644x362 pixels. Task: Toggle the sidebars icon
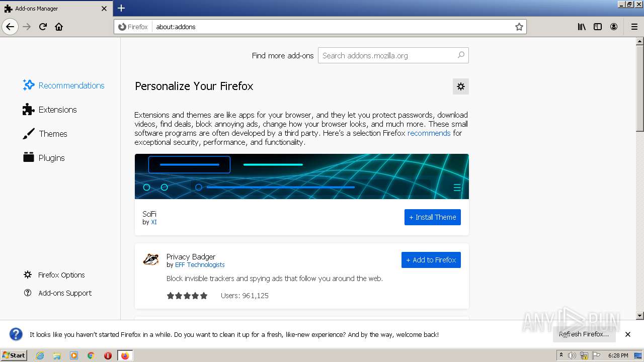click(x=598, y=27)
